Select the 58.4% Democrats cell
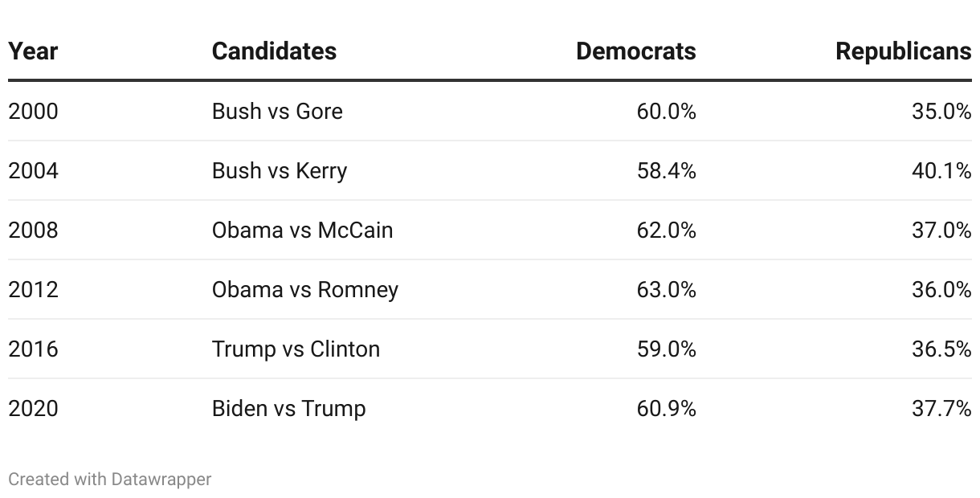The height and width of the screenshot is (498, 980). tap(666, 170)
